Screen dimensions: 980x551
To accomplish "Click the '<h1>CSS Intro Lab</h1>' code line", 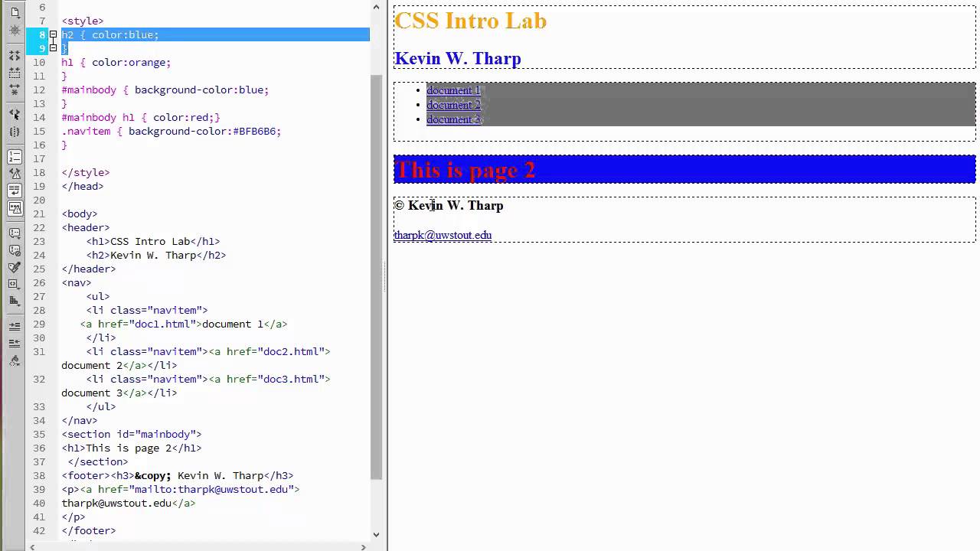I will click(x=153, y=242).
